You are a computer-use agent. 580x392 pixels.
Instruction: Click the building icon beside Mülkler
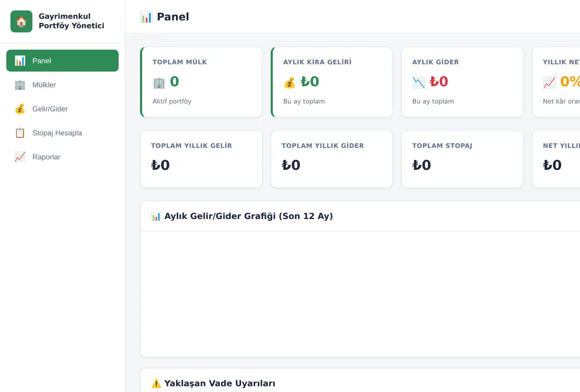point(20,85)
